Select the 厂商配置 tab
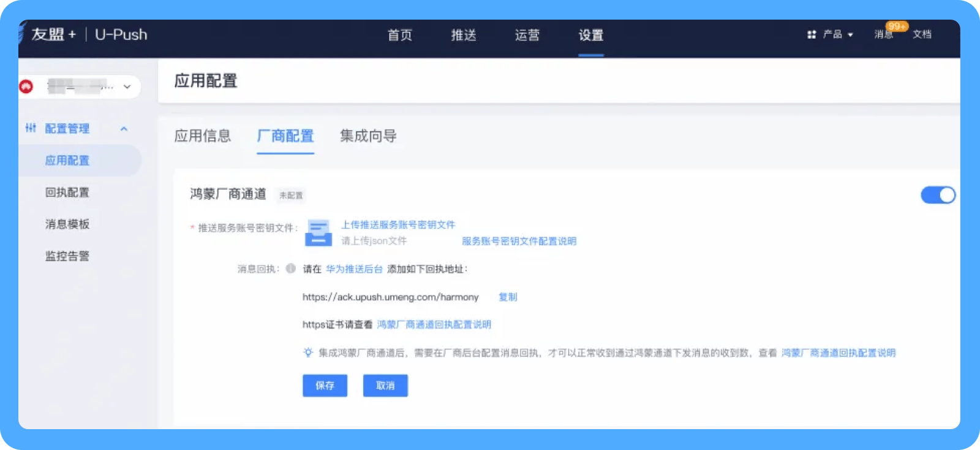980x450 pixels. click(285, 136)
